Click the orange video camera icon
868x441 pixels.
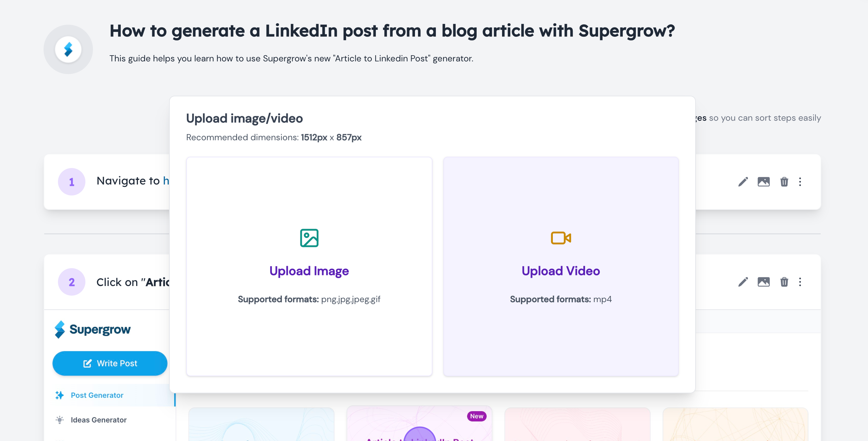[x=561, y=238]
